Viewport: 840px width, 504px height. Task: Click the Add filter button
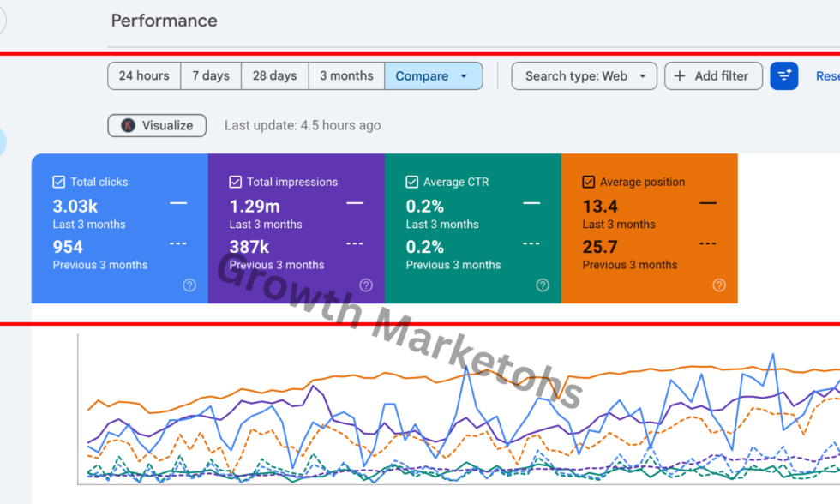pyautogui.click(x=713, y=76)
